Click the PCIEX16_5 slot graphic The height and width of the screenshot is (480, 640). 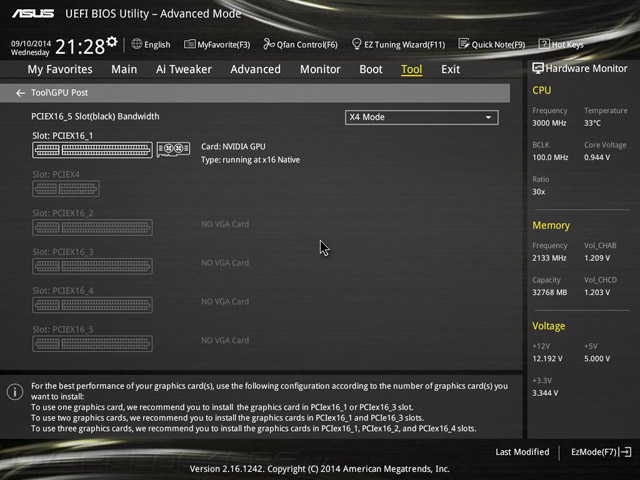[92, 344]
